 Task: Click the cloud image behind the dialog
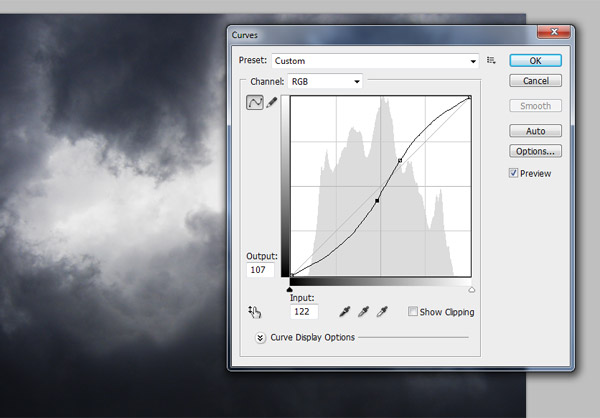coord(111,214)
